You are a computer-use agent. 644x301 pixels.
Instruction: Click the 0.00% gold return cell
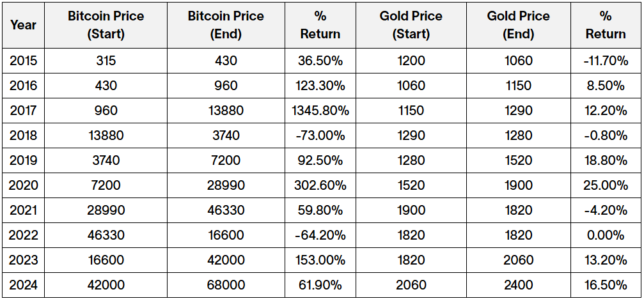605,235
